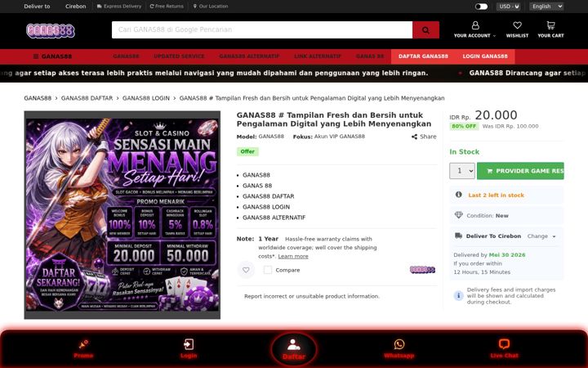Click the GANAS88 logo in header
Viewport: 588px width, 368px height.
click(51, 31)
